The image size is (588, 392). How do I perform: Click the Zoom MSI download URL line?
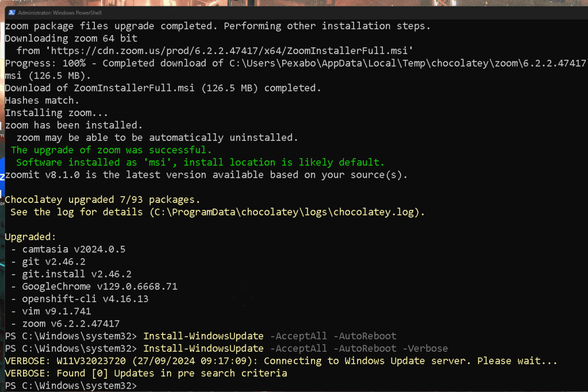click(x=215, y=51)
